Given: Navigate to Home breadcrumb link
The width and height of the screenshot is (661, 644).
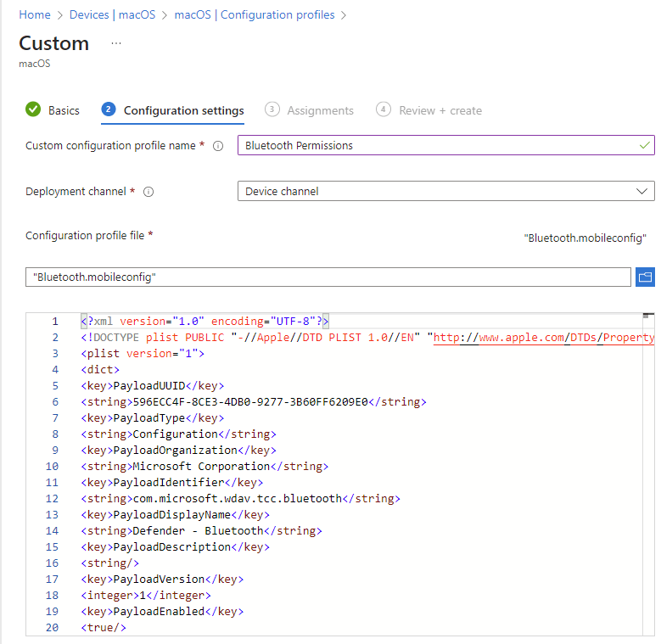Looking at the screenshot, I should click(x=35, y=14).
